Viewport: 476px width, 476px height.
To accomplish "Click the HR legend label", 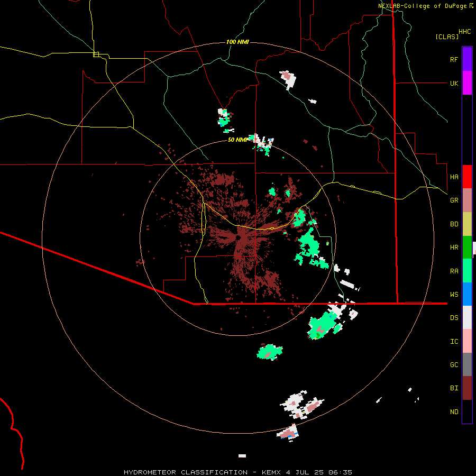I will pos(454,248).
